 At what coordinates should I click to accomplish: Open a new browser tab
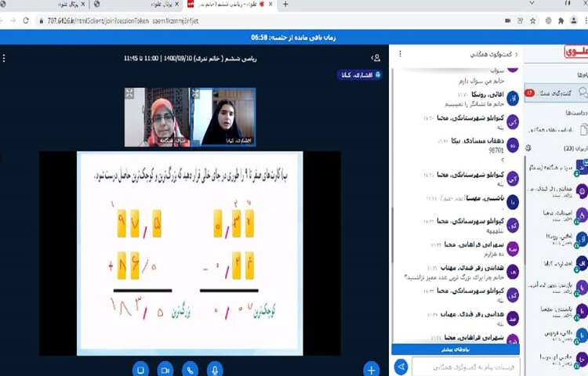coord(285,4)
